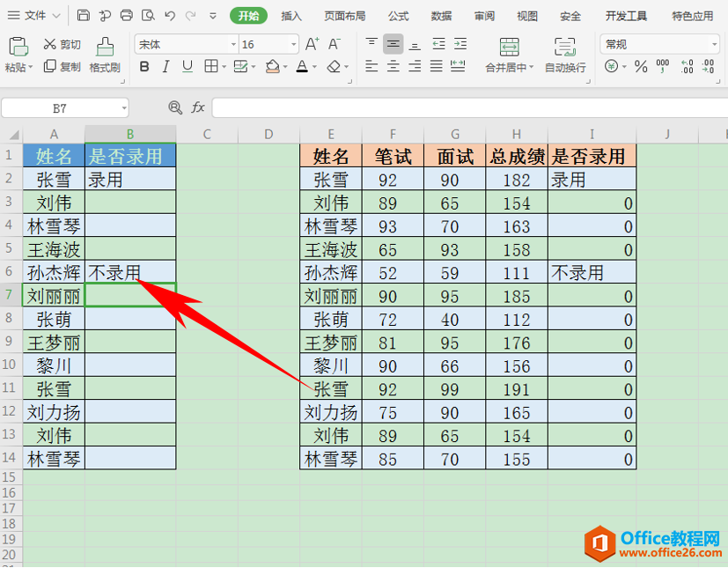Decrease decimal places

tap(708, 66)
